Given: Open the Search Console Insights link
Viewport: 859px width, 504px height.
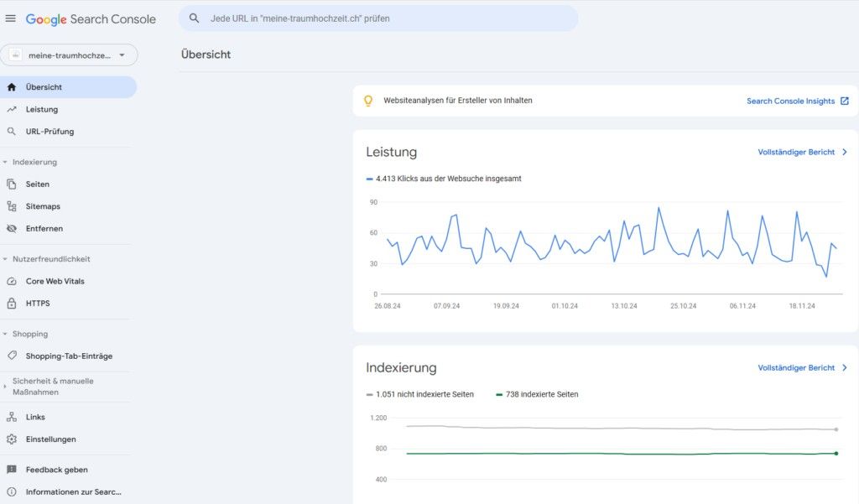Looking at the screenshot, I should [797, 101].
